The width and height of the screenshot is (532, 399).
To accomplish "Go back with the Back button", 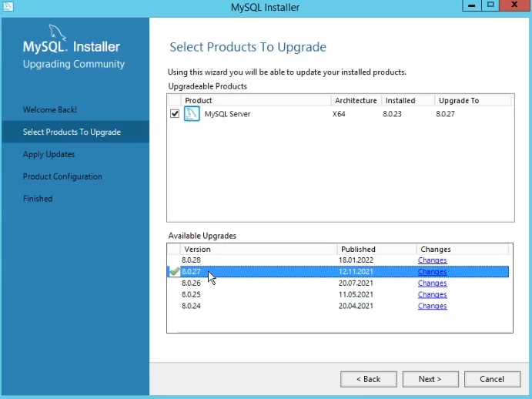I will [369, 379].
